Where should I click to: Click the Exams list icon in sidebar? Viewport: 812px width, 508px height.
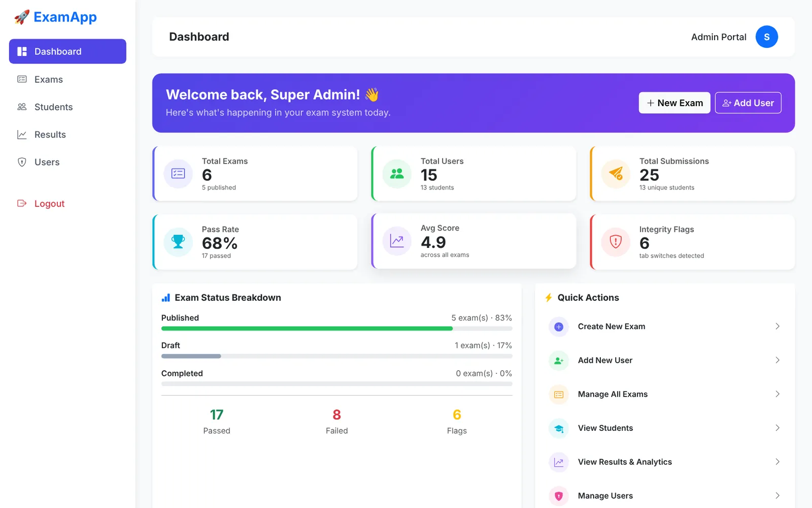(x=22, y=79)
